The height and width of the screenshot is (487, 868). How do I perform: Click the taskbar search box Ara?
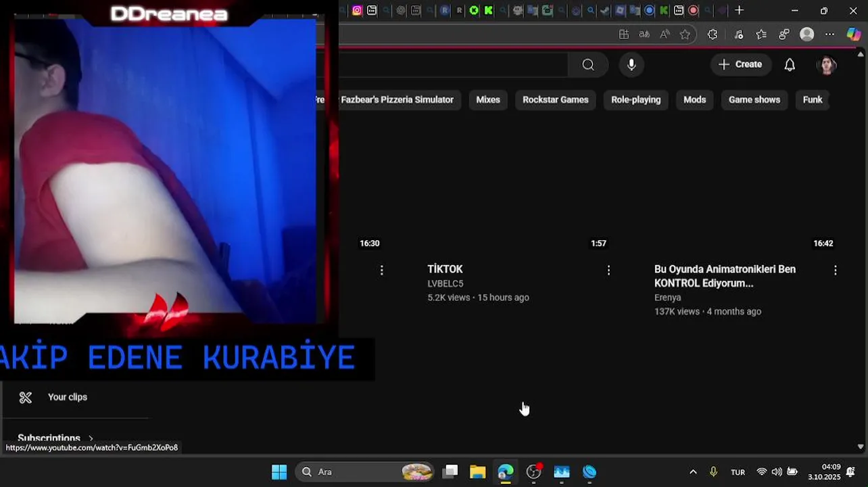(x=366, y=471)
